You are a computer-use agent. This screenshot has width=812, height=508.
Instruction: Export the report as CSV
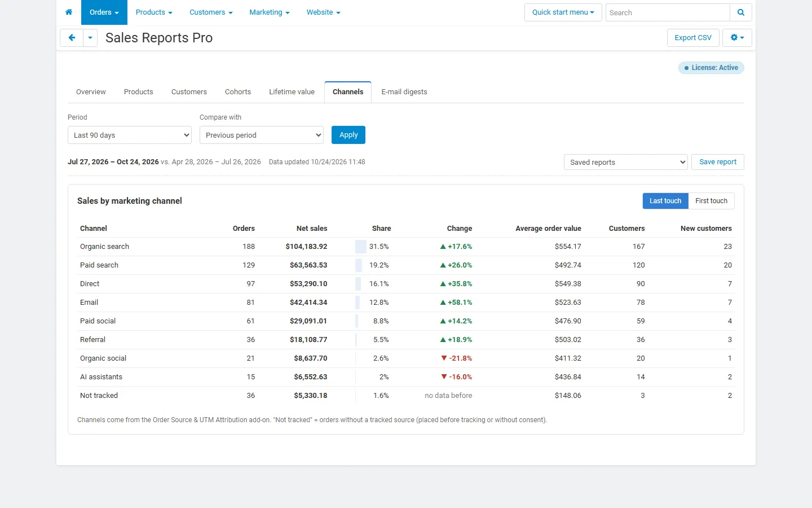click(693, 38)
